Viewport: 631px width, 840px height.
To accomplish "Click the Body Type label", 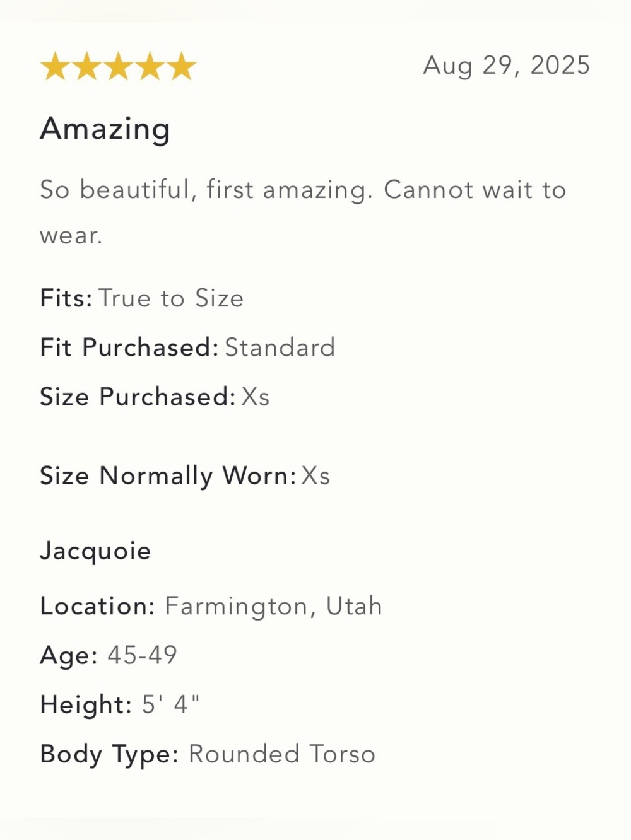I will pos(110,755).
